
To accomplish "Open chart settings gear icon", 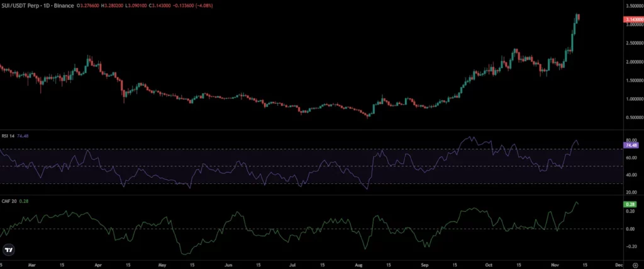I will coord(636,265).
